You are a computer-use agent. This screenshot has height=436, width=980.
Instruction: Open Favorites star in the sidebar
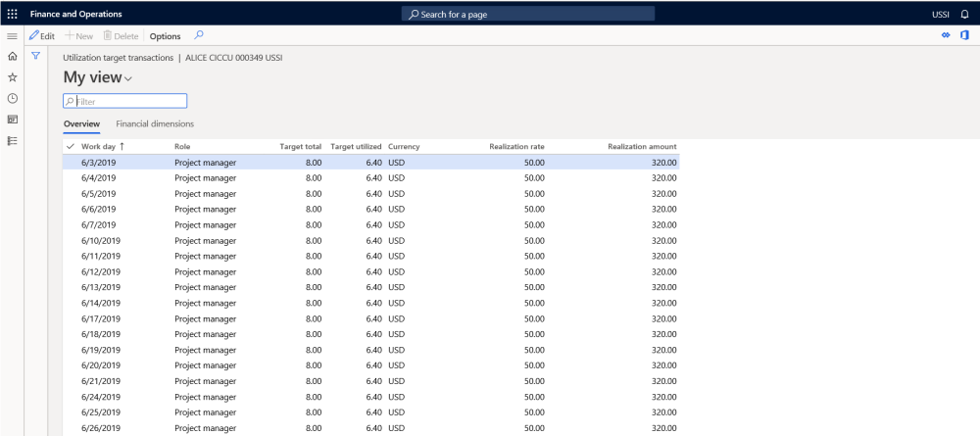12,77
